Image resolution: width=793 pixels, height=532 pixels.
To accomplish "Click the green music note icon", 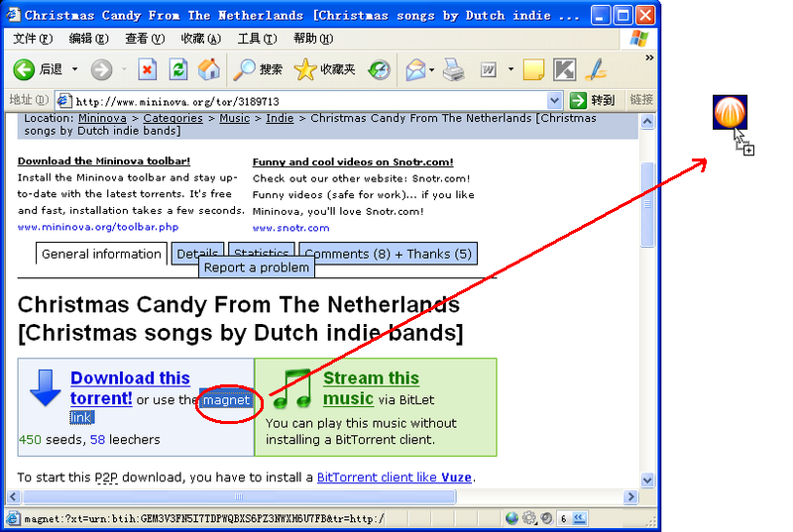I will click(292, 388).
